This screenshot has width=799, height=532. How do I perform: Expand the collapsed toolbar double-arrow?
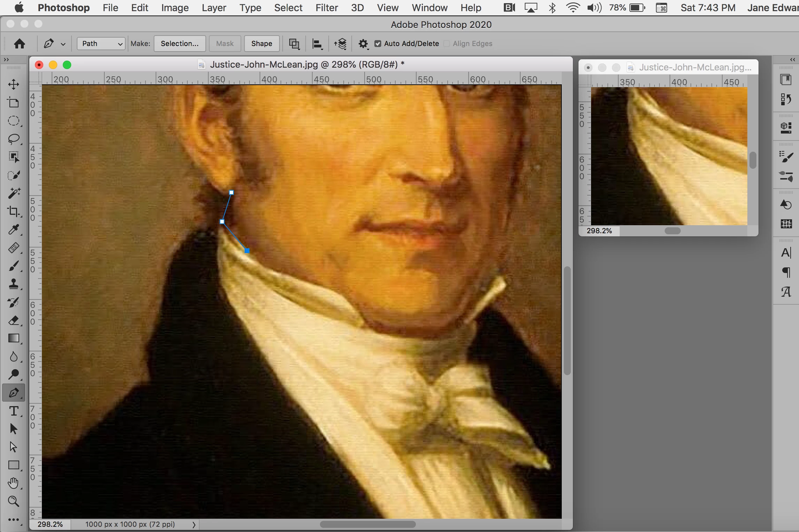6,60
